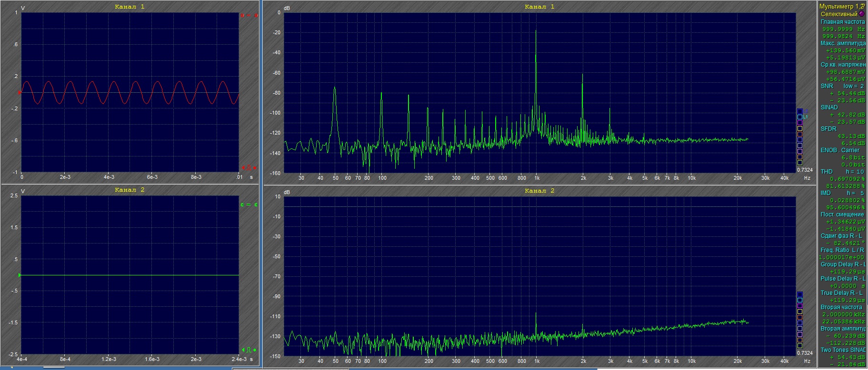Toggle L0 memory square in Channel 1 spectrum

coord(800,111)
